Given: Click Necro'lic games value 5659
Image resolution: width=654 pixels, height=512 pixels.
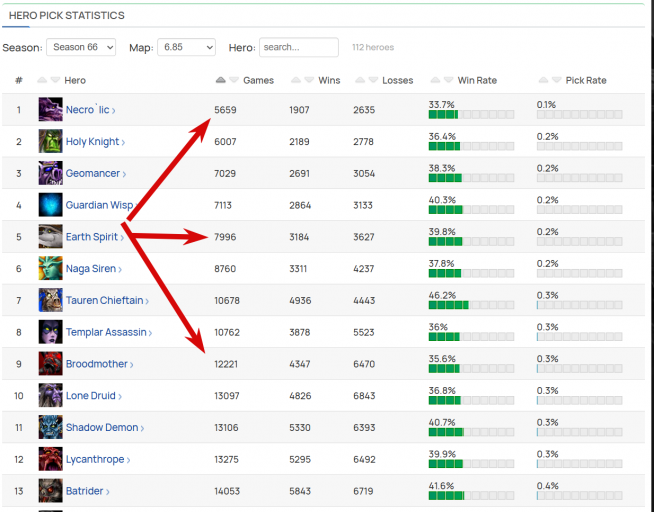Looking at the screenshot, I should coord(225,110).
